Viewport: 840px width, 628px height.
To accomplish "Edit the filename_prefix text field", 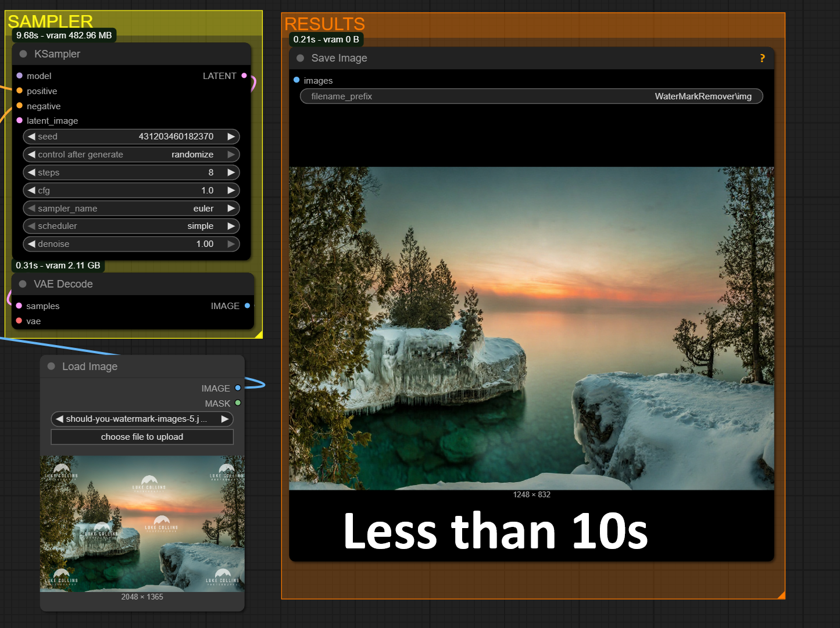I will [x=531, y=96].
